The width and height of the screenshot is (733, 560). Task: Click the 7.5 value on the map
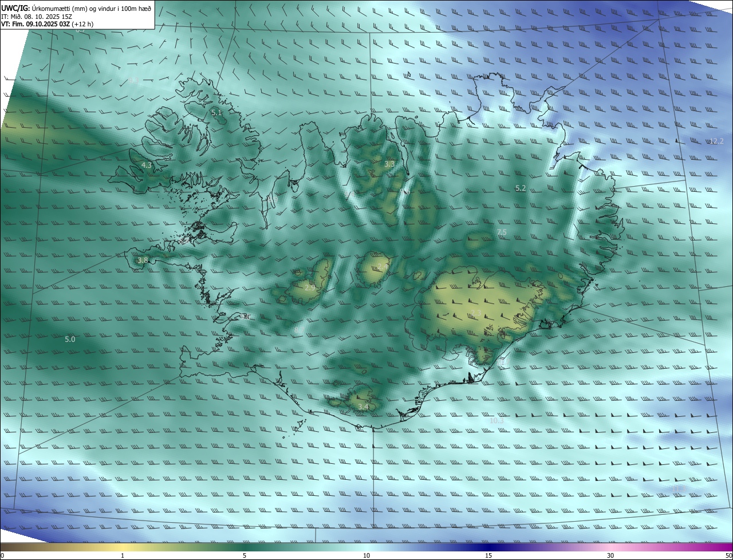502,232
